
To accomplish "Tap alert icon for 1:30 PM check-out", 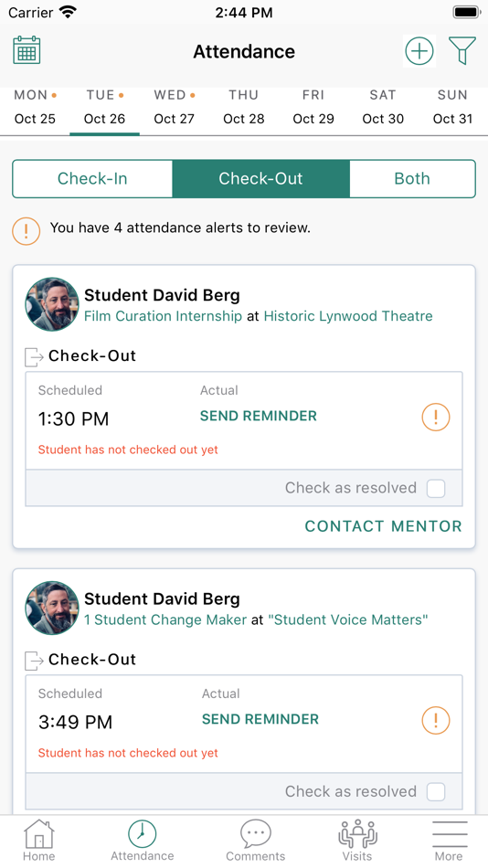I will (435, 417).
